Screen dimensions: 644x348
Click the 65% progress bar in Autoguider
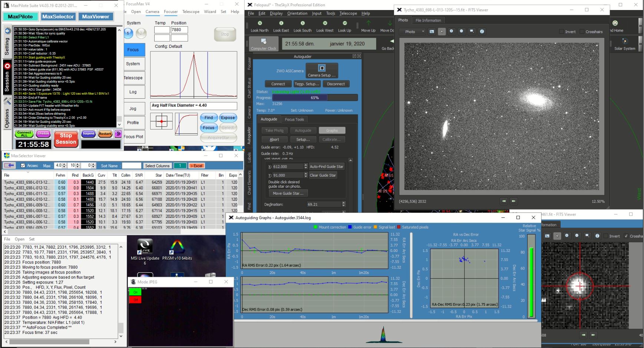tap(315, 98)
